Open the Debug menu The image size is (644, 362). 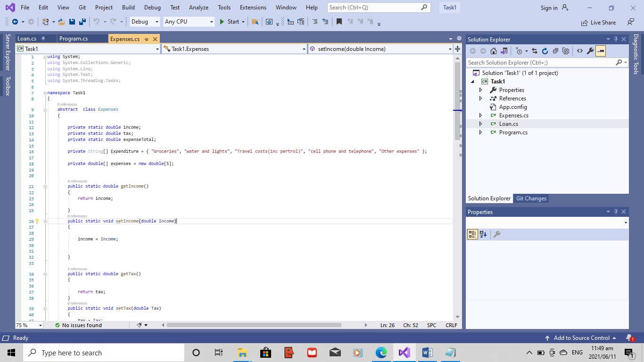click(152, 7)
